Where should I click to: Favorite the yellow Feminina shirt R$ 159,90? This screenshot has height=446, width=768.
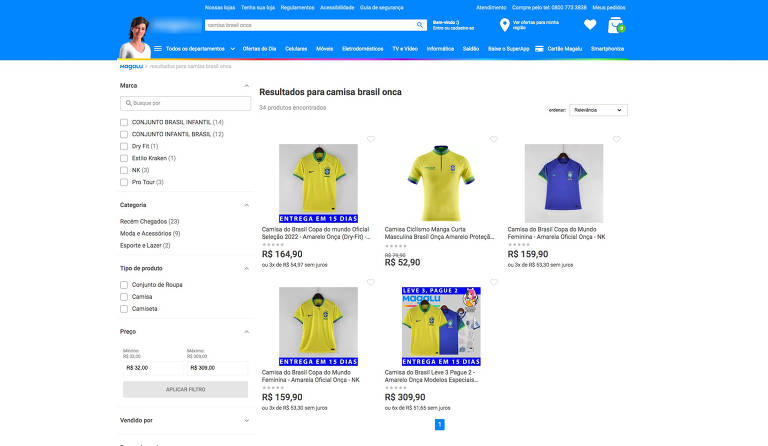(371, 282)
